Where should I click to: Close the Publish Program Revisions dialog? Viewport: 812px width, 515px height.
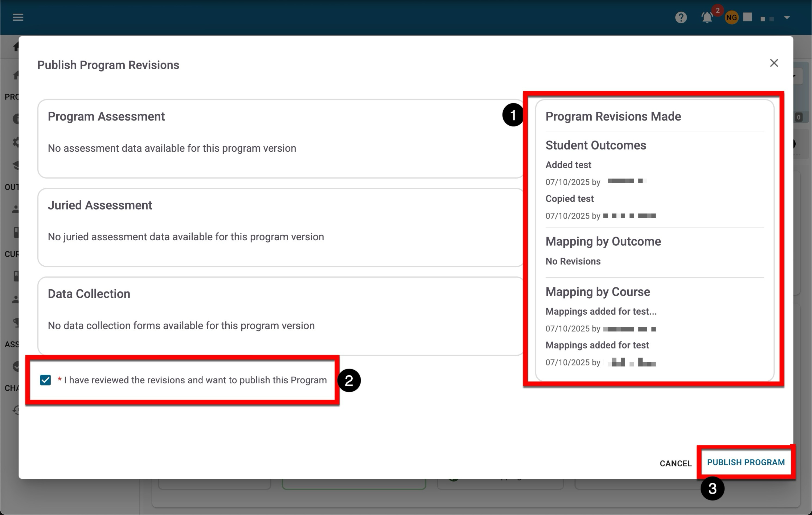[774, 63]
